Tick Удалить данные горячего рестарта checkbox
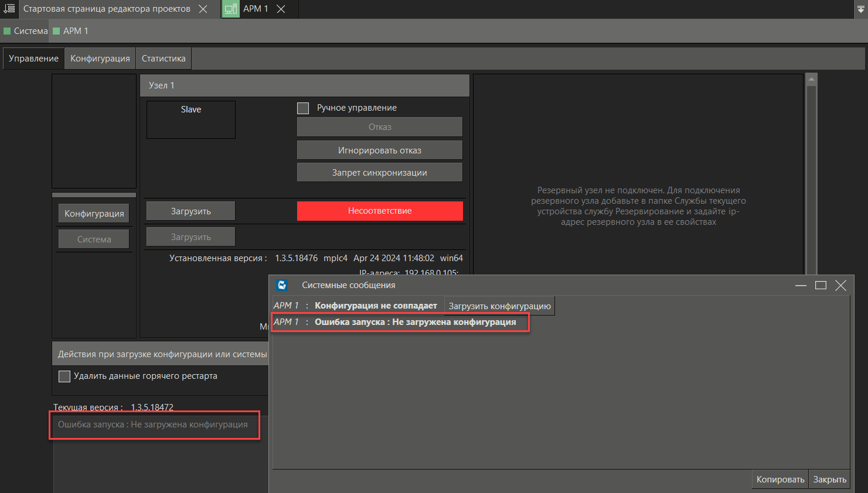The height and width of the screenshot is (493, 868). (64, 376)
